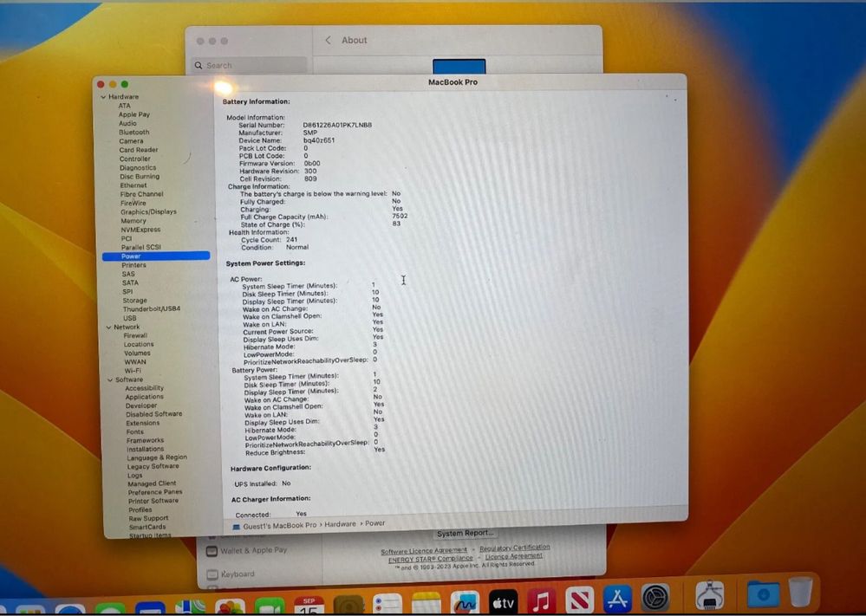The width and height of the screenshot is (866, 616).
Task: Click the Search field in the Settings window
Action: pos(249,65)
